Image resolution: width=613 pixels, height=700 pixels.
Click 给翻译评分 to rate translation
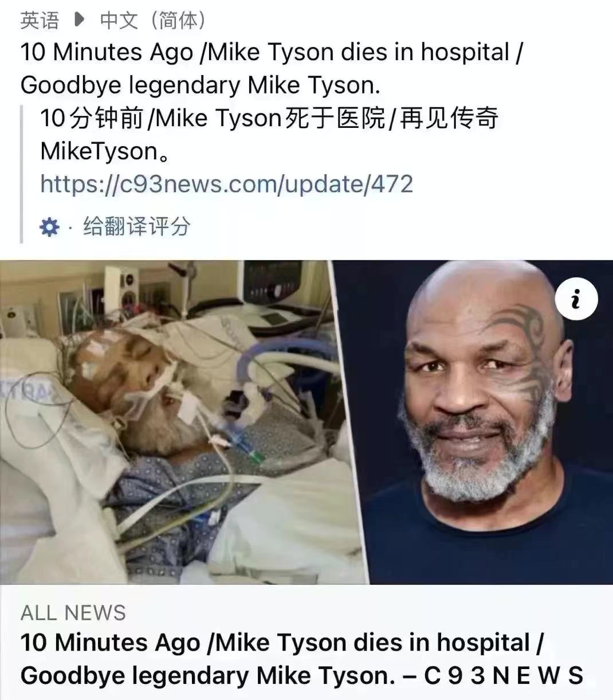click(136, 226)
